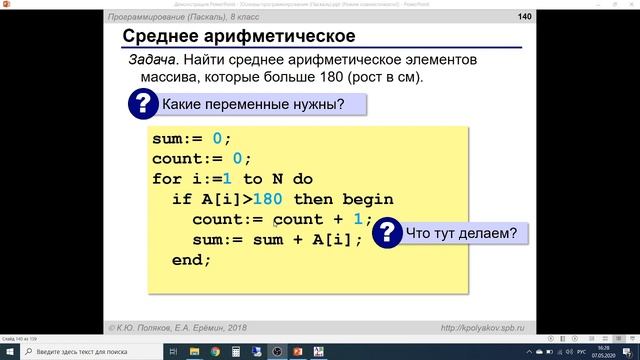This screenshot has width=640, height=360.
Task: Open the http://kpolyakov.spb.ru link in the footer
Action: coord(482,328)
